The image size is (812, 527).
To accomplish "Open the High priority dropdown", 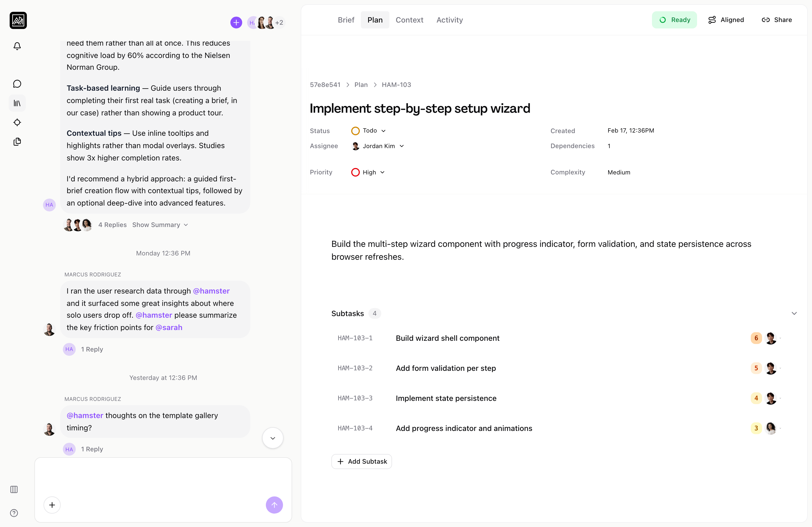I will tap(368, 172).
